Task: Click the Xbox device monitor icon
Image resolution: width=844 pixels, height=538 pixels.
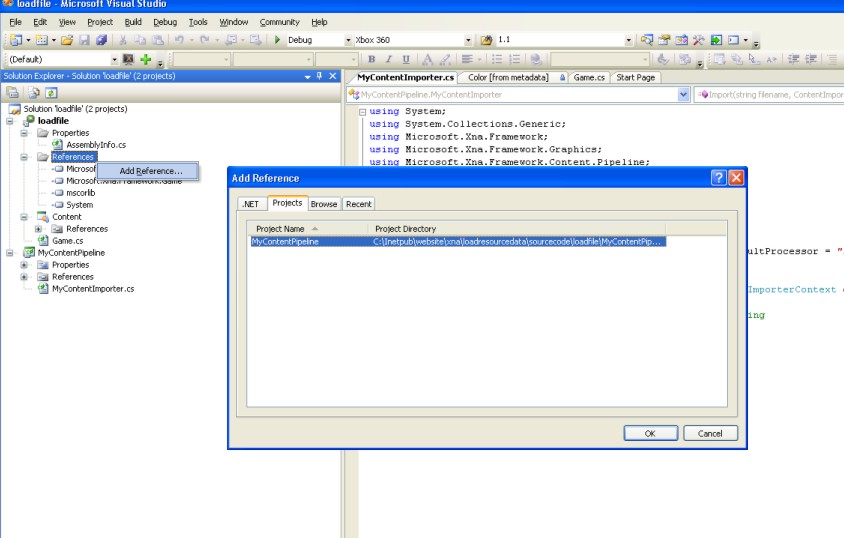Action: click(x=128, y=59)
